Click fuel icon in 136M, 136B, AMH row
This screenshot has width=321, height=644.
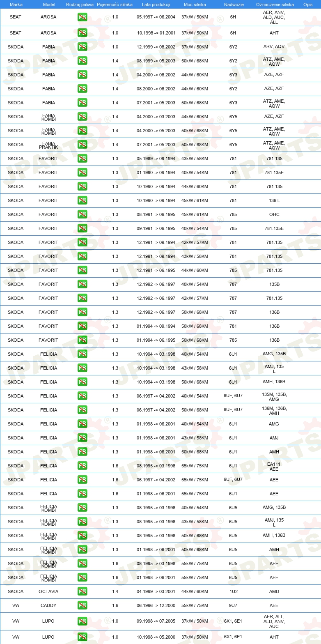pos(82,409)
